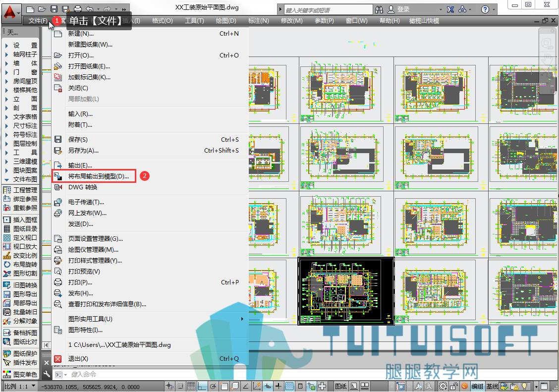
Task: Click the 定义视口 sidebar tool
Action: pyautogui.click(x=20, y=238)
